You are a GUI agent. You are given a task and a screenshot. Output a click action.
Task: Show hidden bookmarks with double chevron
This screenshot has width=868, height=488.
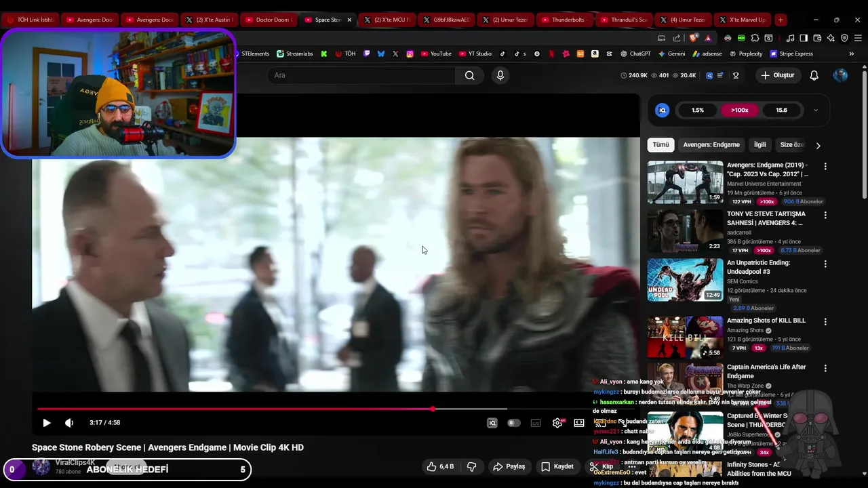click(852, 54)
